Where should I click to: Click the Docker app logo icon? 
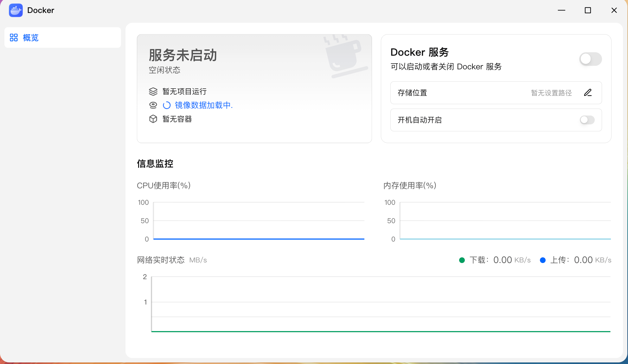tap(16, 10)
